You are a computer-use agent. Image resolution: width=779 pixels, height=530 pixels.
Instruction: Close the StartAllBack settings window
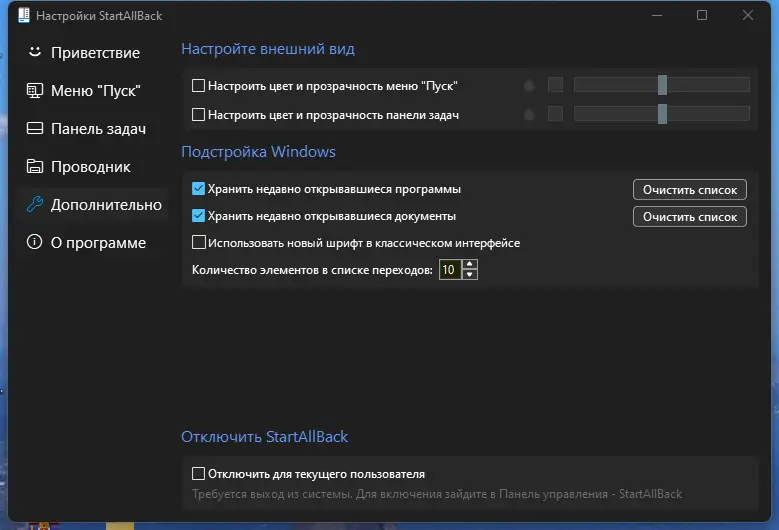coord(748,15)
